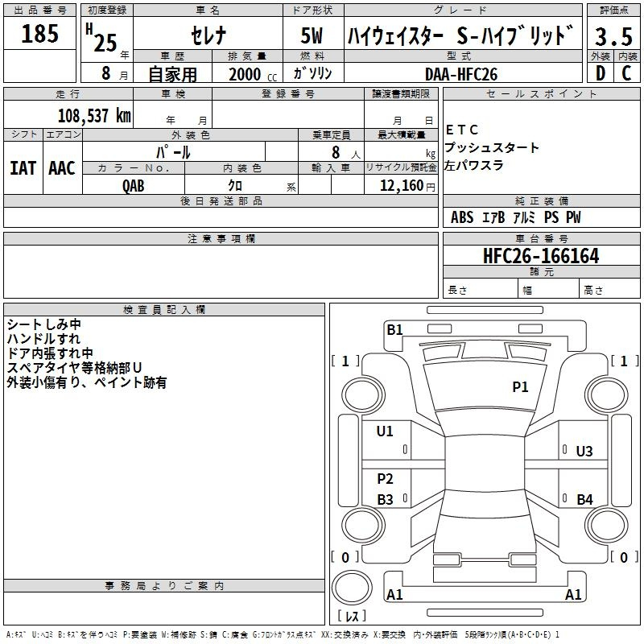This screenshot has height=644, width=644.
Task: Click the lot number 185
Action: [39, 33]
